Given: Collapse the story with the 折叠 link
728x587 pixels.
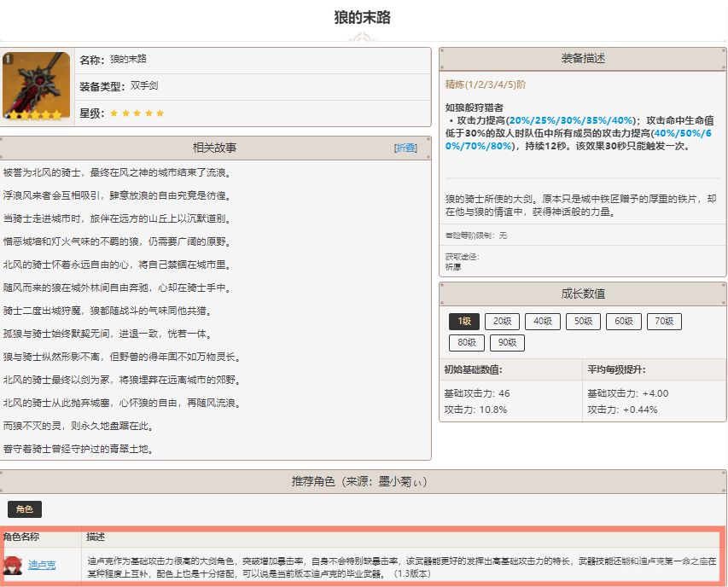Looking at the screenshot, I should coord(405,148).
